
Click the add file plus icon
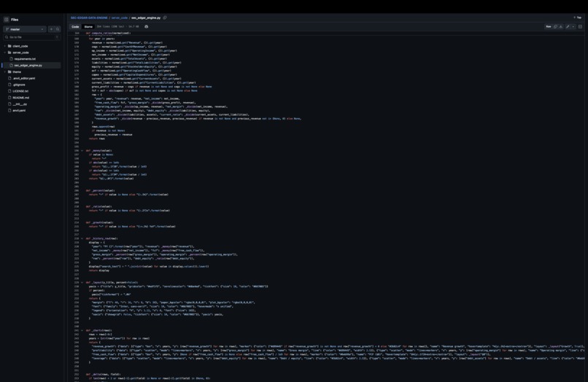51,29
